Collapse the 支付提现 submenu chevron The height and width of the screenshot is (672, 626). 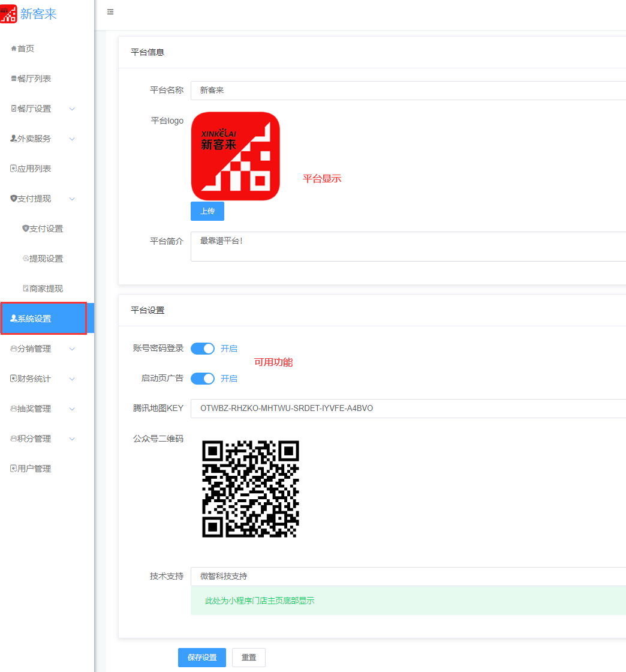72,199
